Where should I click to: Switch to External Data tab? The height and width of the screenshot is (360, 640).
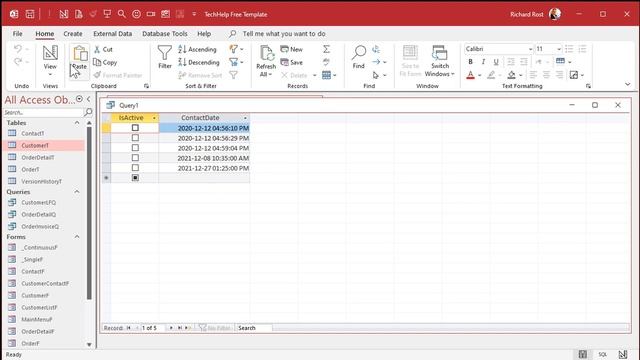pos(112,34)
